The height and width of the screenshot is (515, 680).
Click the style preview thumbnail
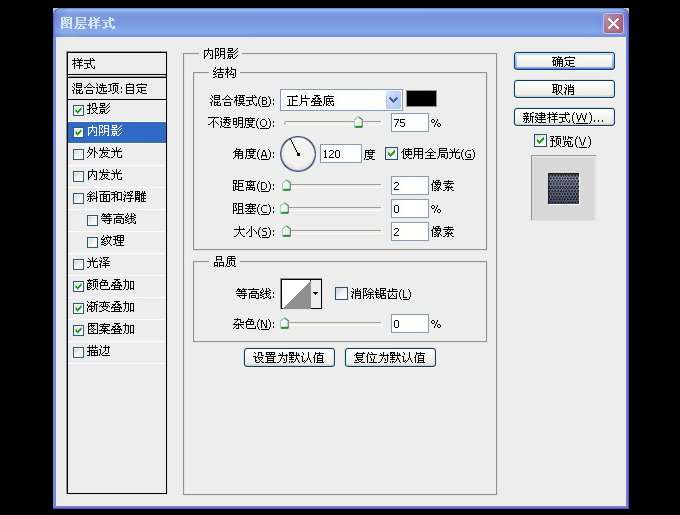(562, 187)
